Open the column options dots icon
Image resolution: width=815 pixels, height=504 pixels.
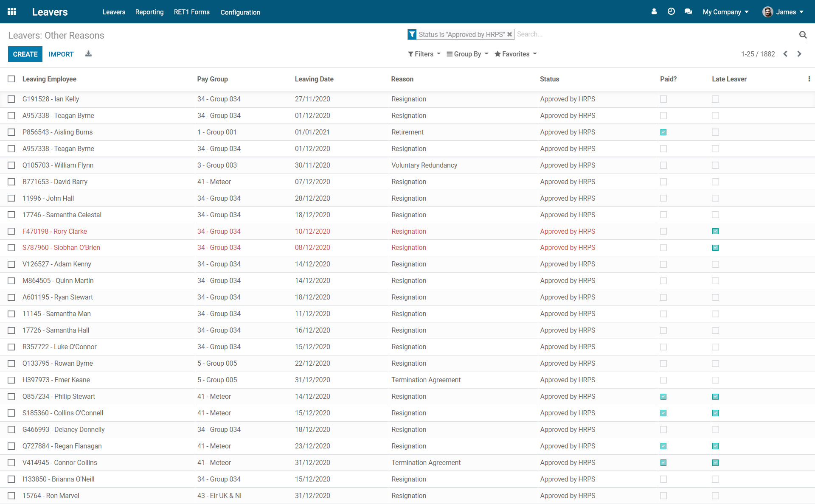tap(809, 79)
